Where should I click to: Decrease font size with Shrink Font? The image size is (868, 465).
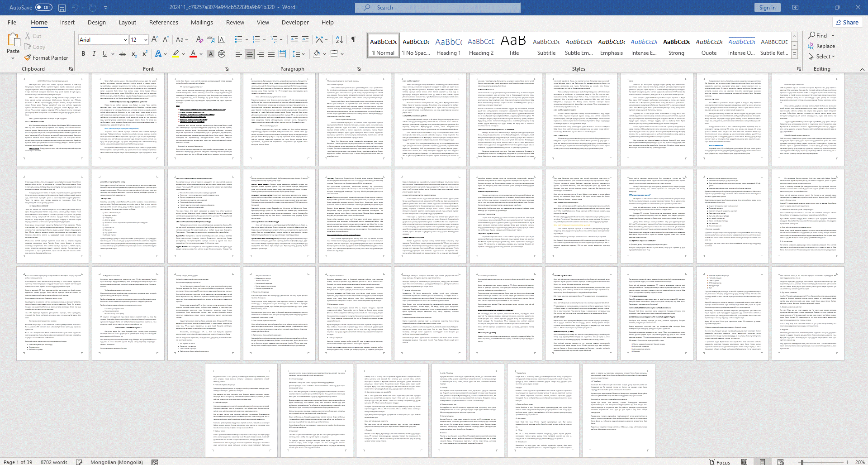click(166, 39)
